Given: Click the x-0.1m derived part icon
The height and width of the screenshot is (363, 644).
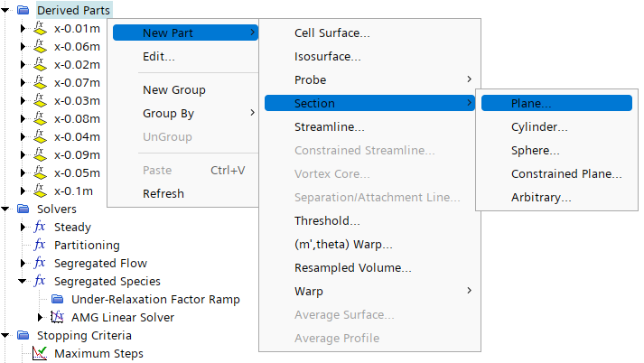Looking at the screenshot, I should [x=39, y=191].
